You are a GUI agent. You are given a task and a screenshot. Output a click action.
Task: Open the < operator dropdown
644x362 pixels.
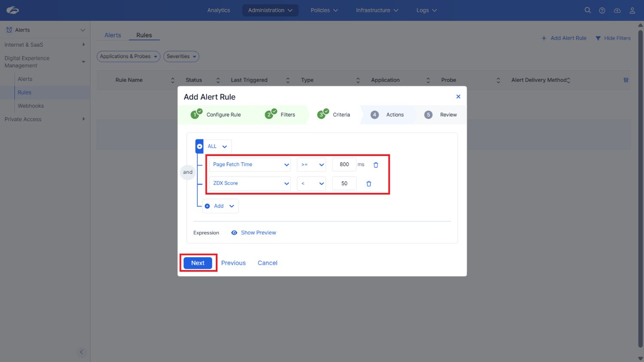pyautogui.click(x=312, y=183)
